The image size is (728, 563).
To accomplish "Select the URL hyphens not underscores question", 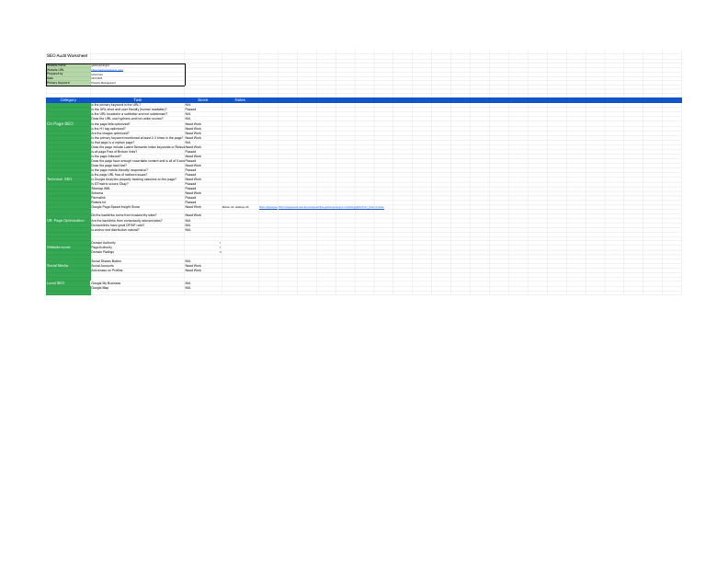I will pos(138,119).
